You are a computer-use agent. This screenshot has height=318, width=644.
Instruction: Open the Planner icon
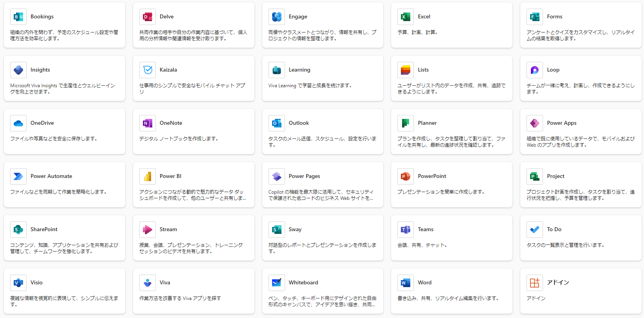(406, 123)
